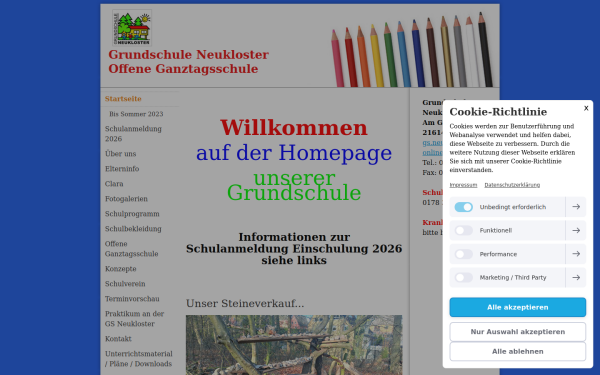Open the Offene Ganztagsschule menu item
The image size is (600, 375).
(x=132, y=249)
